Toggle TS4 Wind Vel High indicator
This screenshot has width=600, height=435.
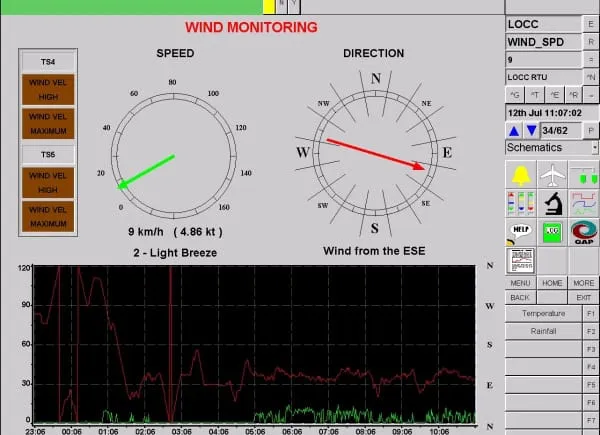pos(50,89)
